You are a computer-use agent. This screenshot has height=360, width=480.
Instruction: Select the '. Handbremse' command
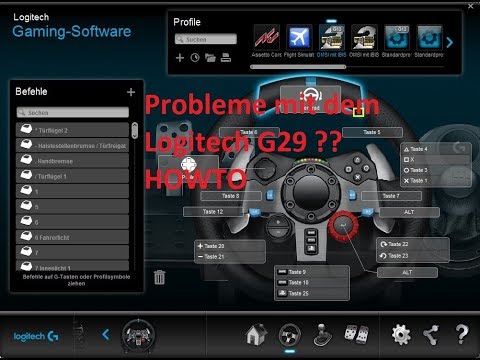(72, 161)
